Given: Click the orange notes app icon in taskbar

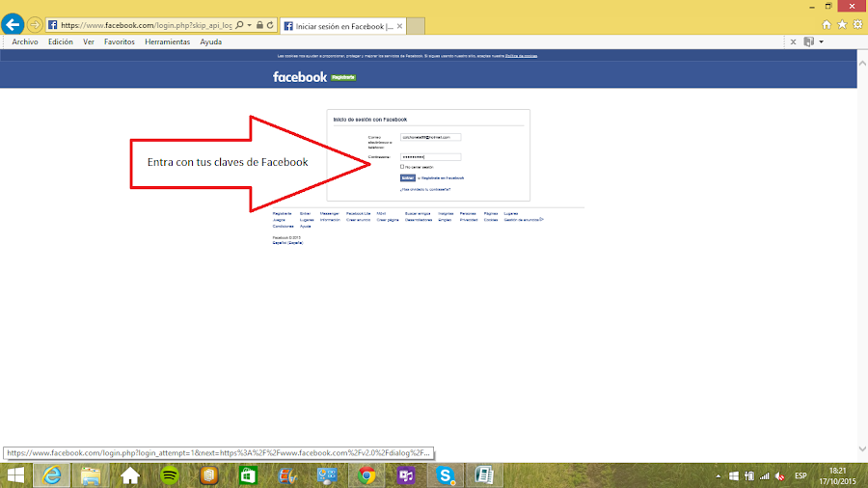Looking at the screenshot, I should coord(208,475).
